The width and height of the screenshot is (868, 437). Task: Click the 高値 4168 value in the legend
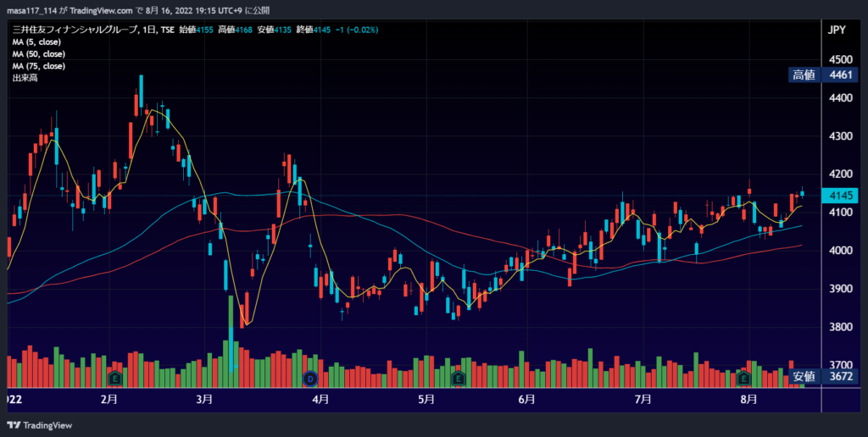pos(236,30)
